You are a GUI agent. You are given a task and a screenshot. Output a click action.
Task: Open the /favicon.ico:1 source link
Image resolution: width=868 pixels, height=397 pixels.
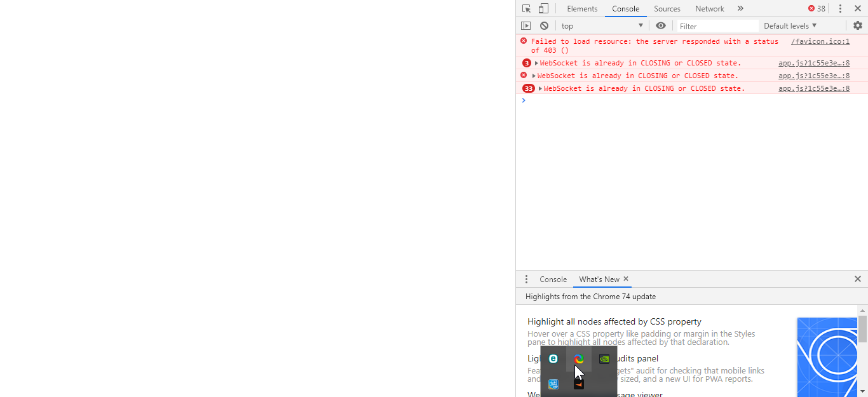click(x=820, y=41)
